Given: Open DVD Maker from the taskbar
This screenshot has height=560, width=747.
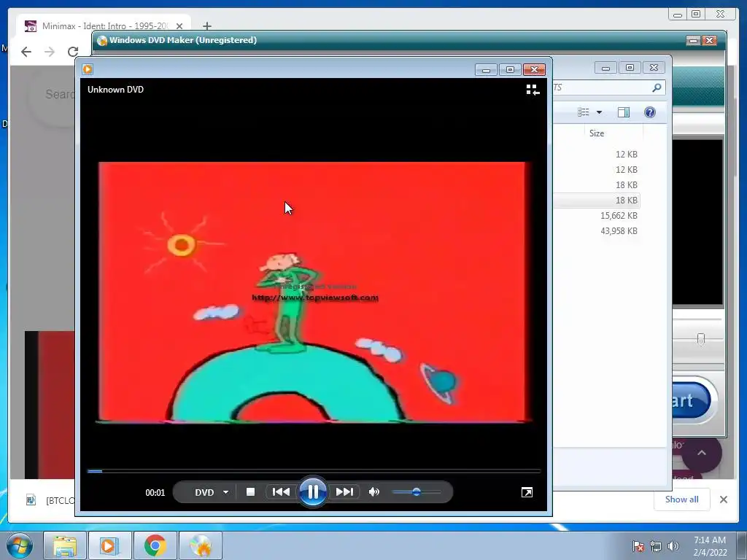Looking at the screenshot, I should coord(201,545).
